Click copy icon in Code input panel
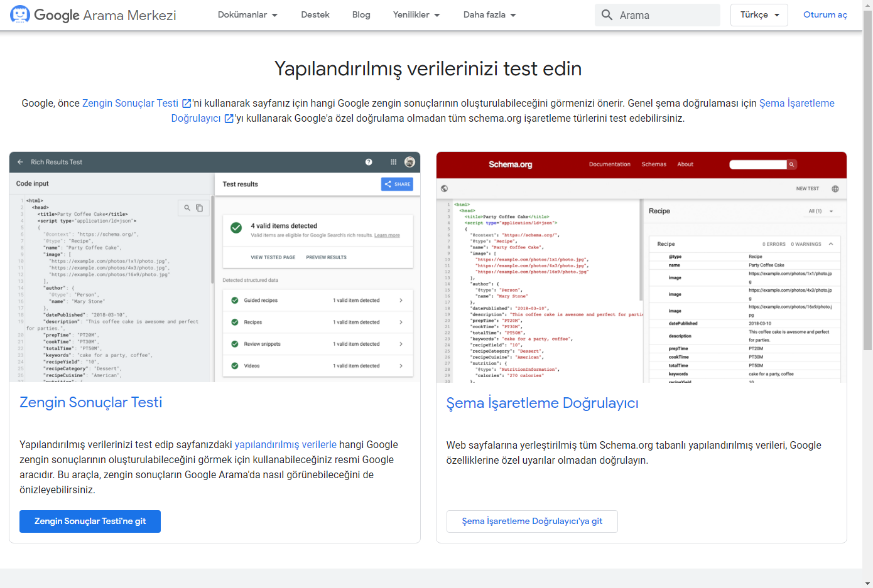Screen dimensions: 873x588 tap(199, 208)
